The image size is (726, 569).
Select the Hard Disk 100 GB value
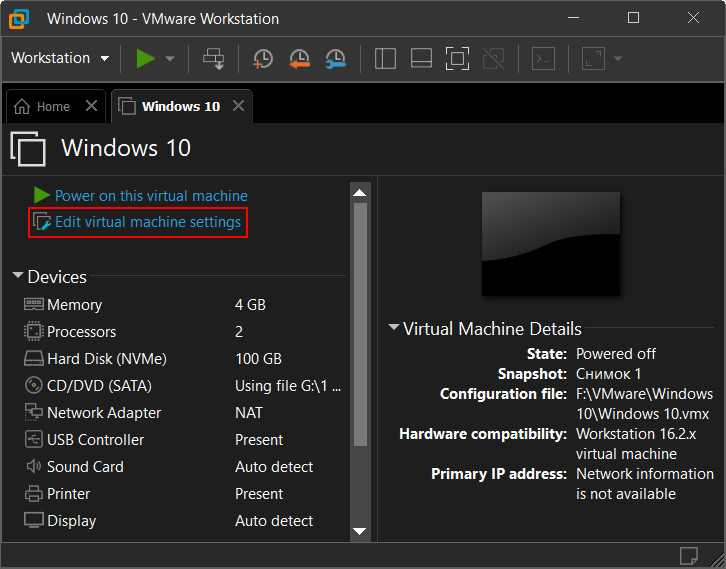tap(258, 359)
